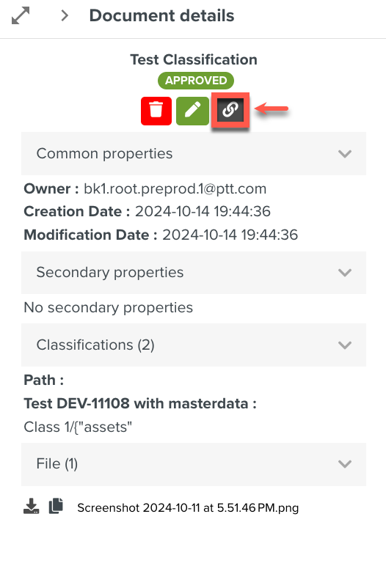The width and height of the screenshot is (386, 588).
Task: Select the Common properties header
Action: coord(194,154)
